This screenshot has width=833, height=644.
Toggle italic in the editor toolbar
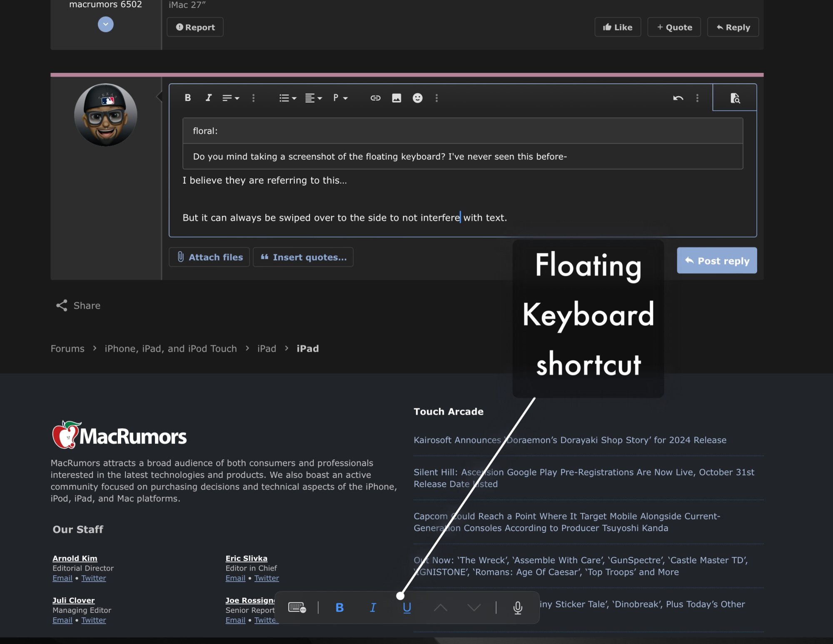[209, 97]
